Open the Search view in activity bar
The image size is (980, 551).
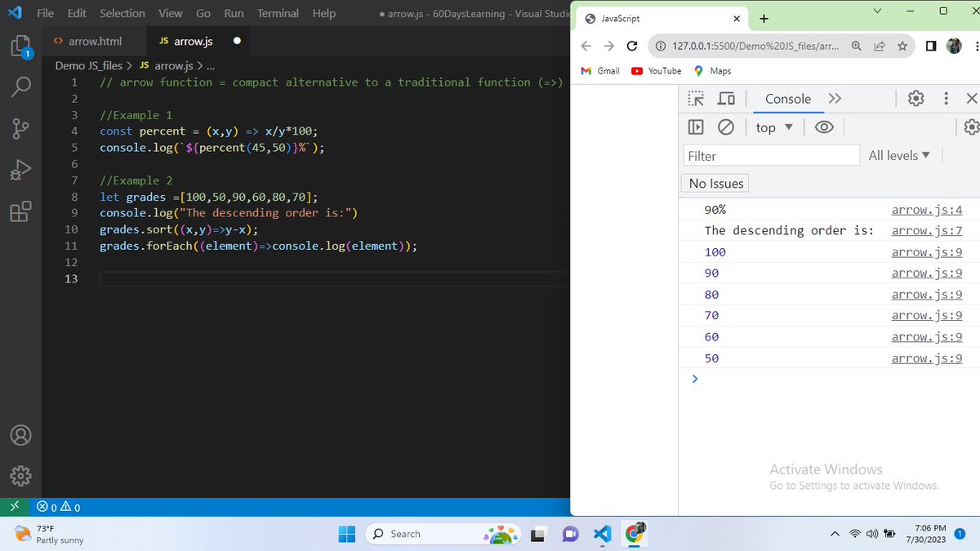[x=20, y=86]
